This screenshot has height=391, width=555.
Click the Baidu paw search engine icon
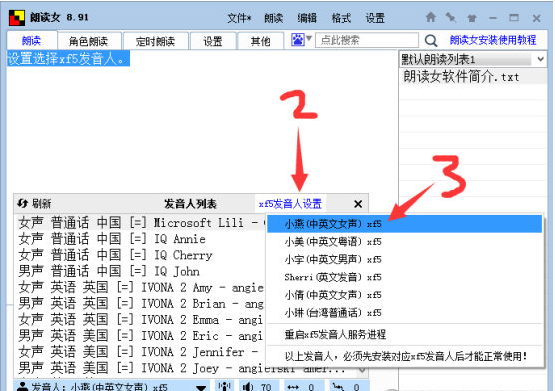pos(298,40)
